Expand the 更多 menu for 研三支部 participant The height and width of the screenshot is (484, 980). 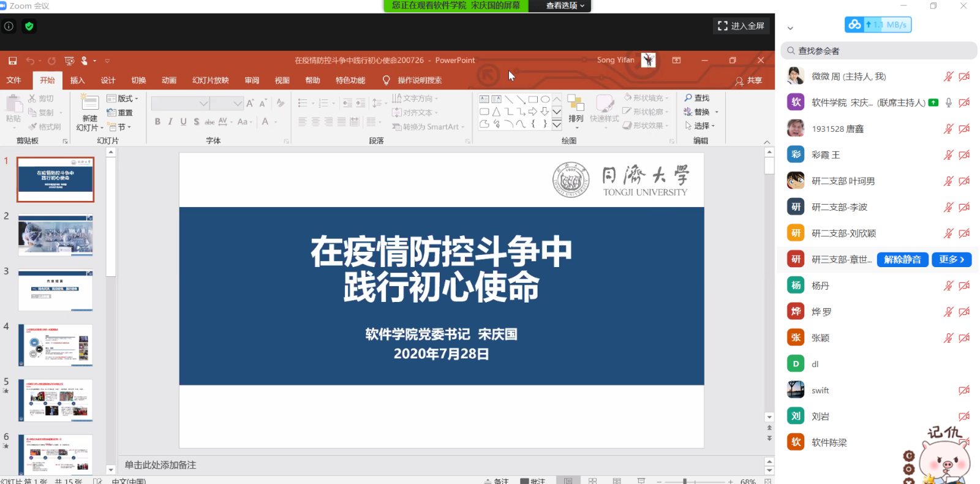pos(951,260)
